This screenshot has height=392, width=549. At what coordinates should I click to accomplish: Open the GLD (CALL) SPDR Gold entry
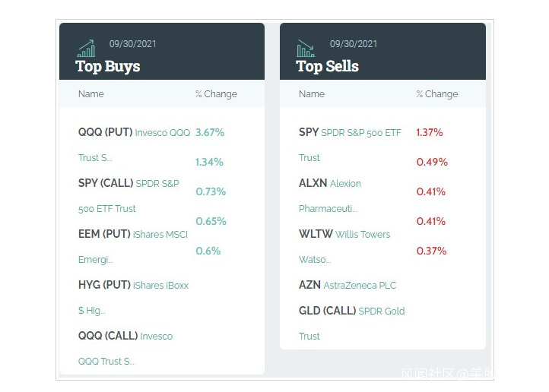(x=351, y=311)
